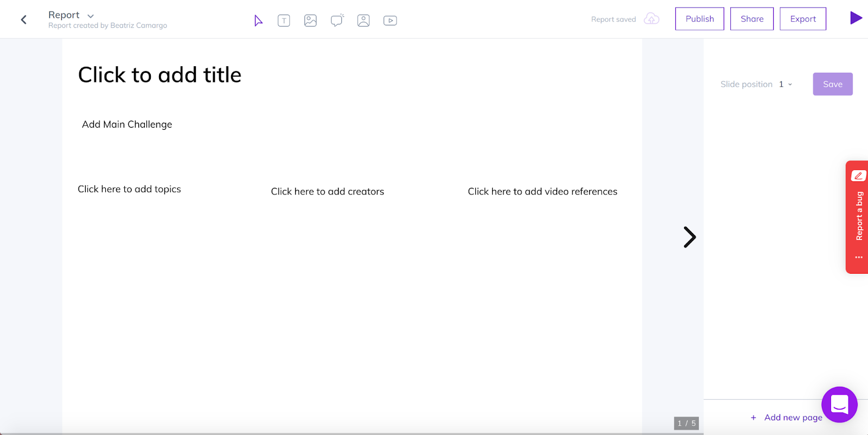The height and width of the screenshot is (435, 868).
Task: Select the creator profile tool
Action: 363,21
